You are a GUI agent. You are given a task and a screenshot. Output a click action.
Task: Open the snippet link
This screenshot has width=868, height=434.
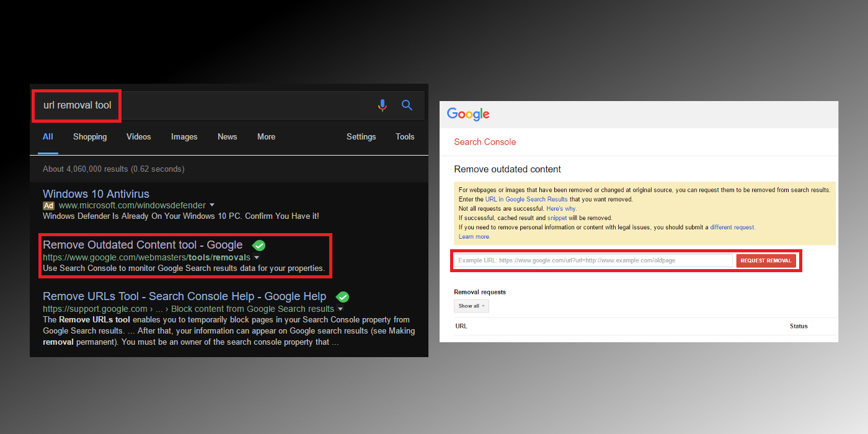tap(557, 218)
